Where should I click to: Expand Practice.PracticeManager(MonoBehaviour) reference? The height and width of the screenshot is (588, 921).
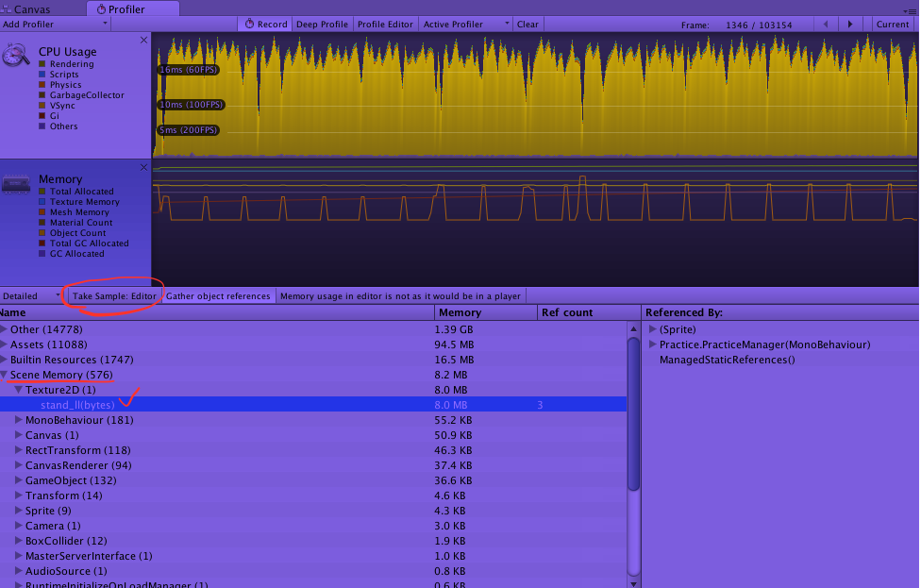[652, 344]
